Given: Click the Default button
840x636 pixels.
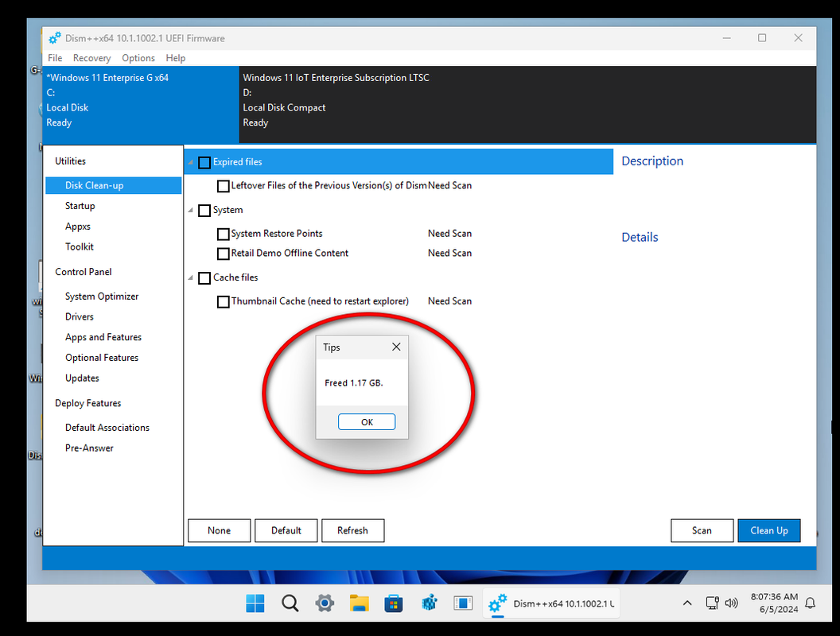Looking at the screenshot, I should [x=286, y=530].
